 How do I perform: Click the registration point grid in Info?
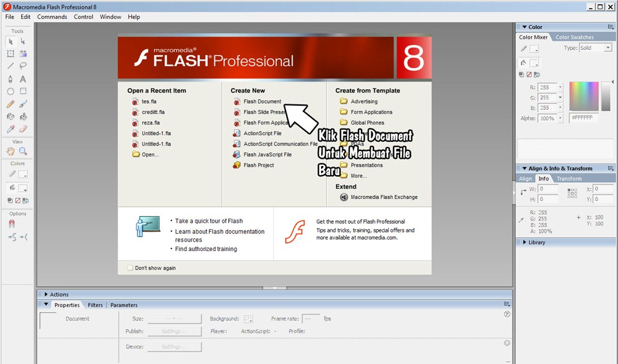(x=572, y=193)
